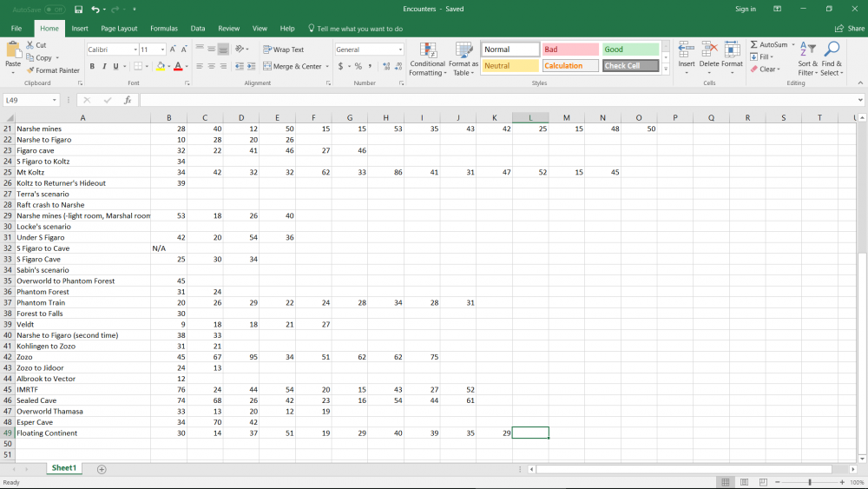Apply the Good cell style
868x489 pixels.
tap(630, 50)
